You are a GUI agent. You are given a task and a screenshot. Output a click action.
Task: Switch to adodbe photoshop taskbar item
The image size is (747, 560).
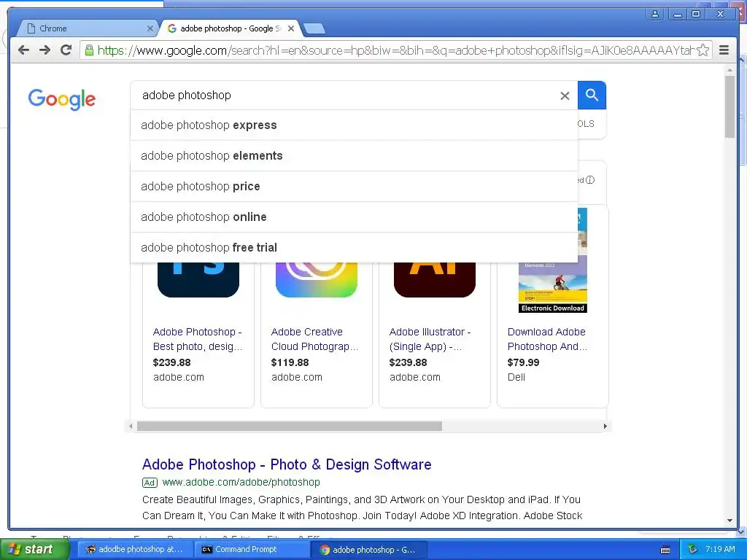click(135, 550)
